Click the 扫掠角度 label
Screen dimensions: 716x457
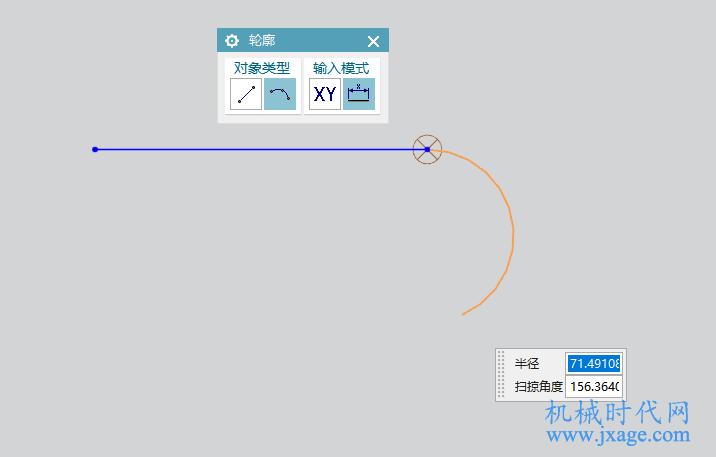[539, 386]
